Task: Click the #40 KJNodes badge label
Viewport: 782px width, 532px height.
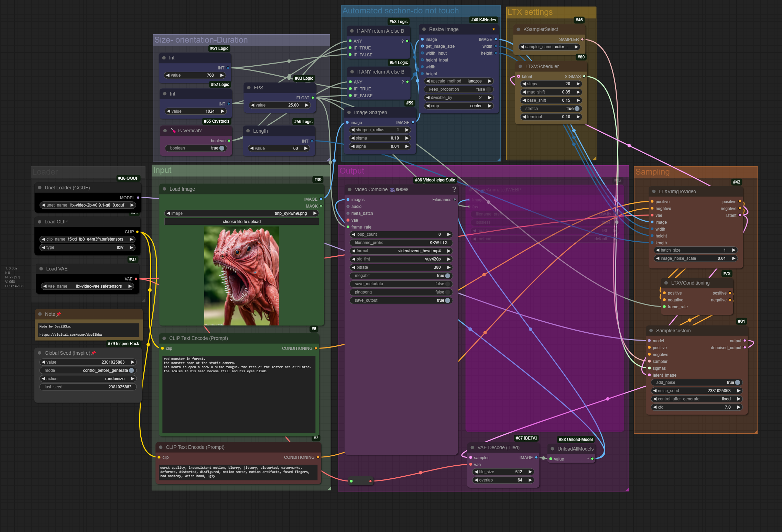Action: tap(483, 20)
